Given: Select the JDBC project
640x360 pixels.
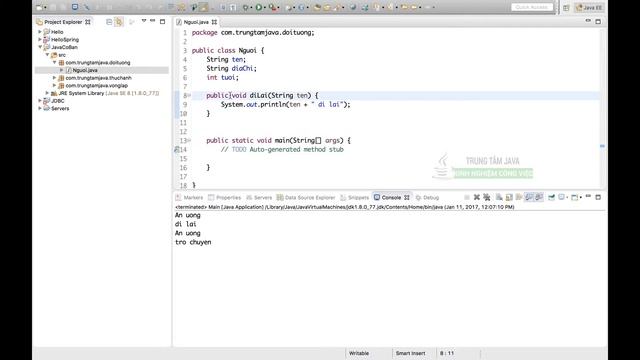Looking at the screenshot, I should point(58,101).
